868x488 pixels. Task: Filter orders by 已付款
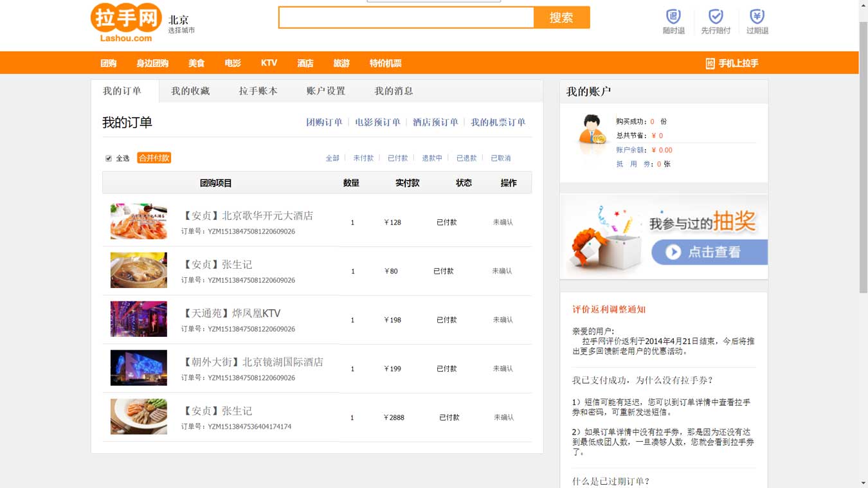click(398, 158)
